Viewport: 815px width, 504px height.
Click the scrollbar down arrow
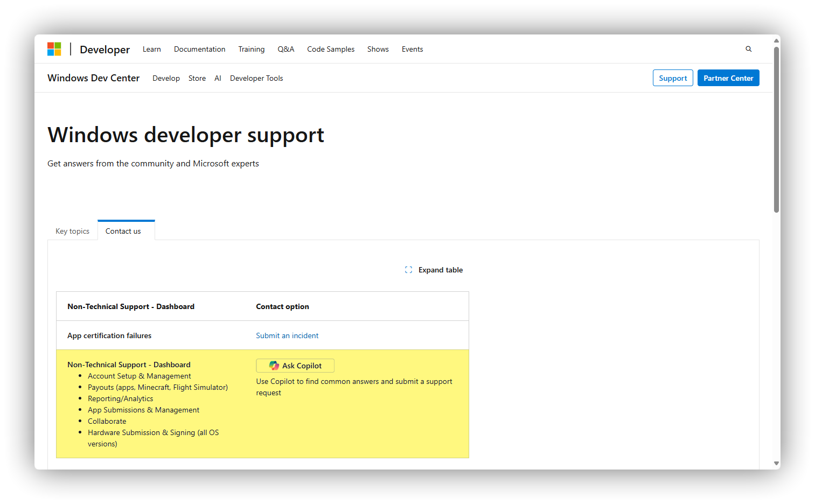[x=777, y=463]
